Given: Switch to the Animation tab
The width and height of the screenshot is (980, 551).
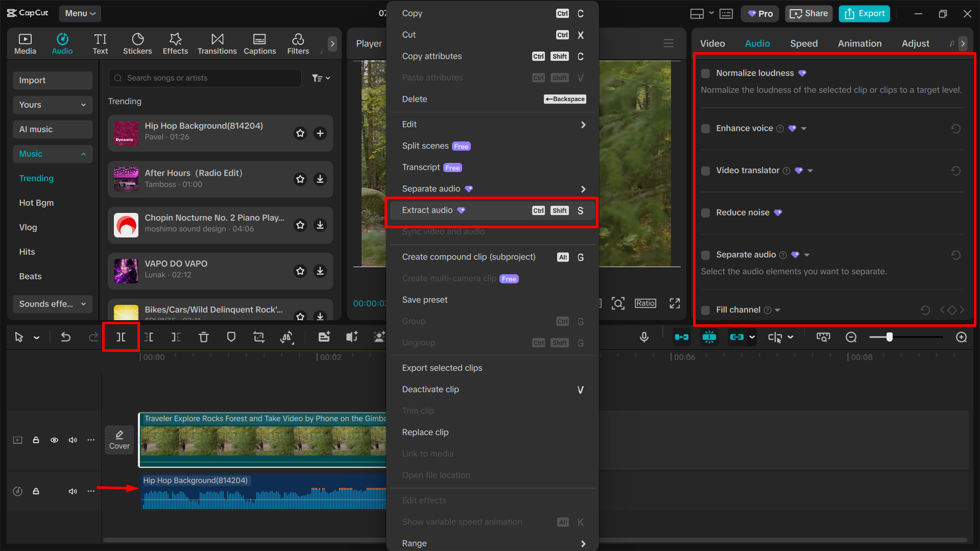Looking at the screenshot, I should point(859,43).
